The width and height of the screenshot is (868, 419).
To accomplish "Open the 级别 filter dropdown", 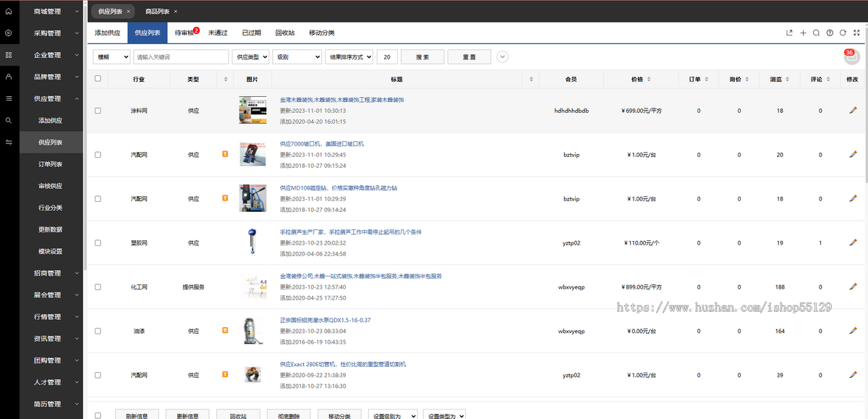I will pos(297,56).
